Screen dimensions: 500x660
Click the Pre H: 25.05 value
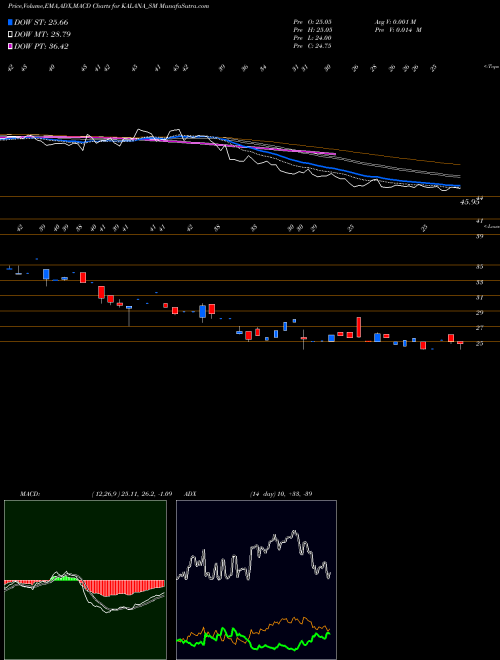[312, 30]
